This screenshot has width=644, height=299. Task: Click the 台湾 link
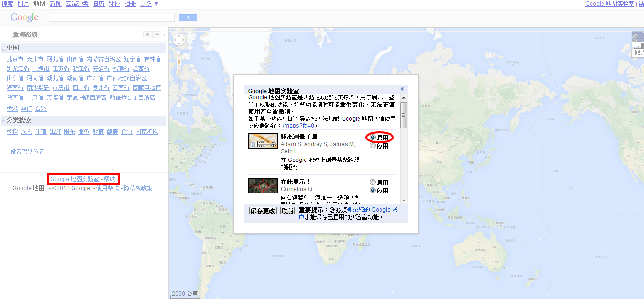[41, 109]
